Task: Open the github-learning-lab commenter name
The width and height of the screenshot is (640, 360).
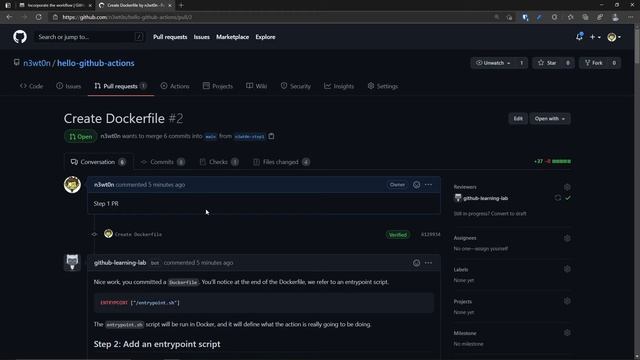Action: click(x=120, y=263)
